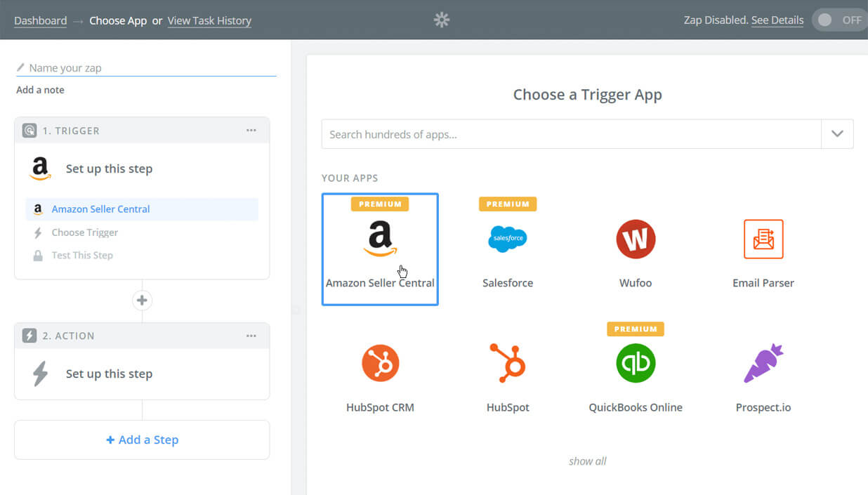Choose the Wufoo app icon
The height and width of the screenshot is (495, 868).
click(x=635, y=239)
